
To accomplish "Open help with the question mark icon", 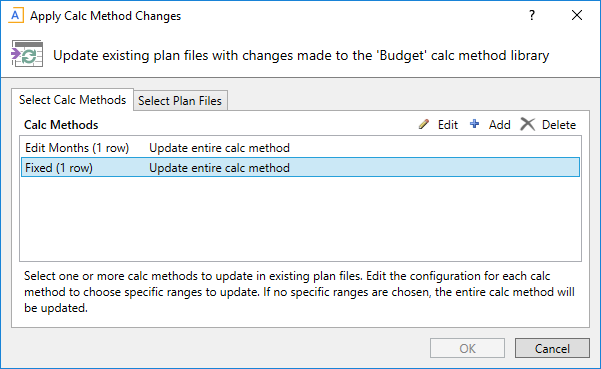I will 532,15.
